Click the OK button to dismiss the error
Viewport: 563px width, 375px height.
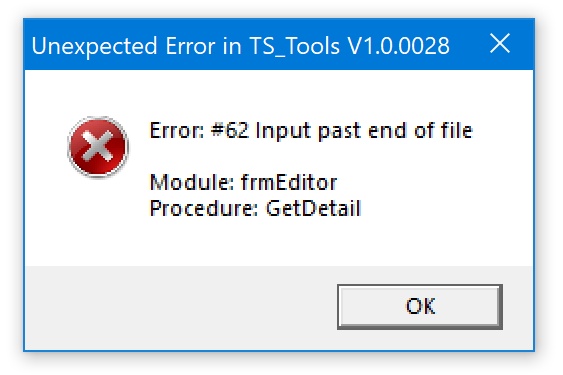pyautogui.click(x=420, y=306)
